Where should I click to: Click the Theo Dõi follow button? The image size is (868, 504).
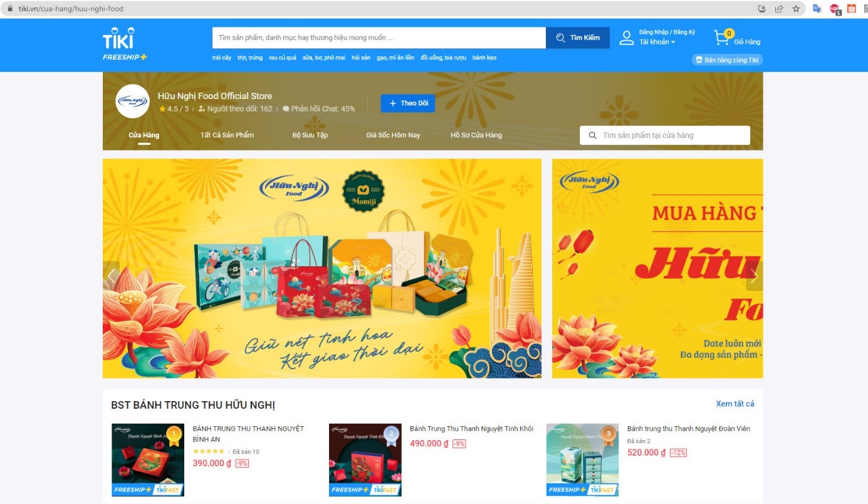[408, 103]
